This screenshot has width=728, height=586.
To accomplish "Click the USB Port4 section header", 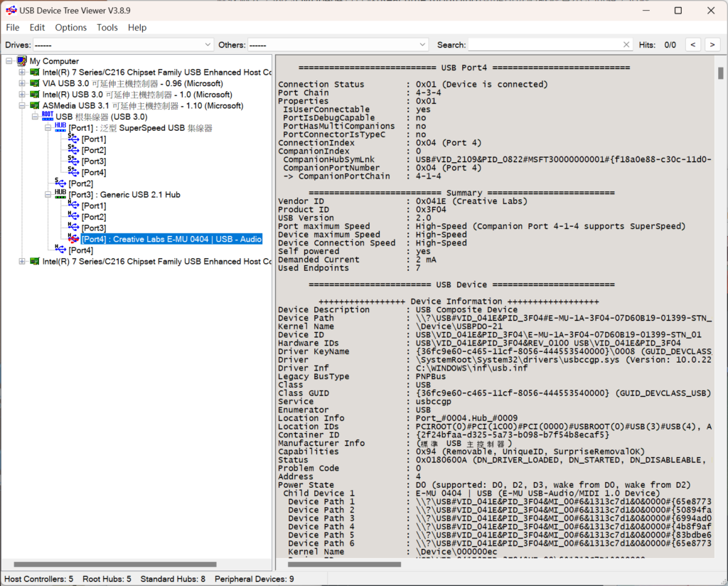I will click(464, 68).
